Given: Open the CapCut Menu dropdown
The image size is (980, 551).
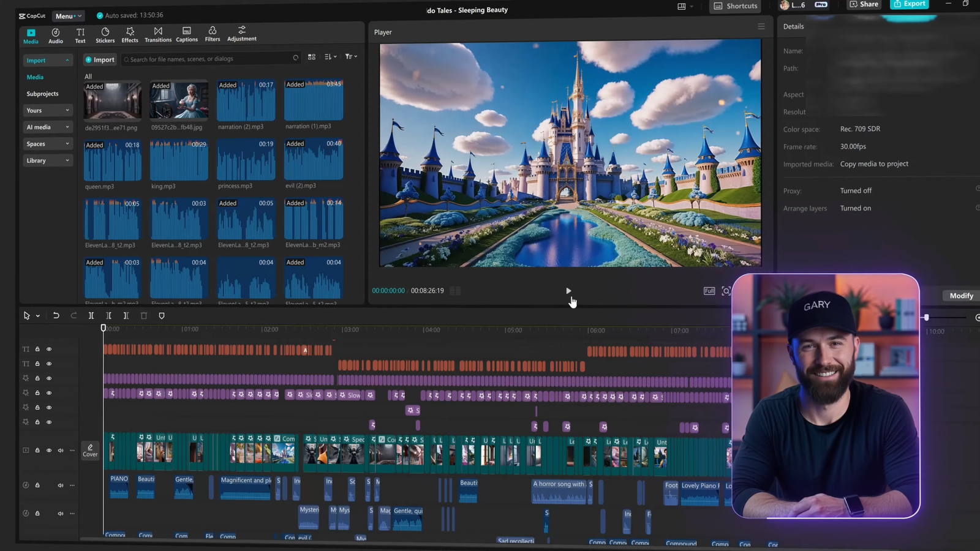Looking at the screenshot, I should [x=68, y=16].
